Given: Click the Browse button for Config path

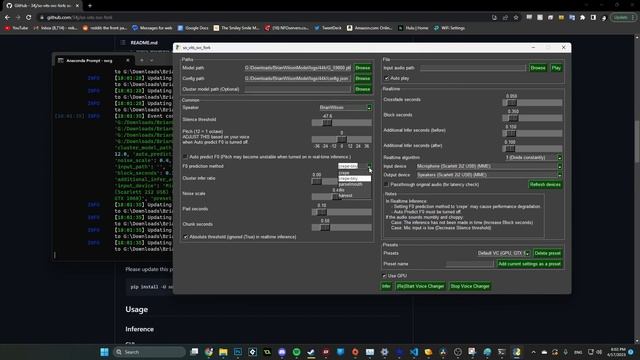Looking at the screenshot, I should click(x=362, y=78).
